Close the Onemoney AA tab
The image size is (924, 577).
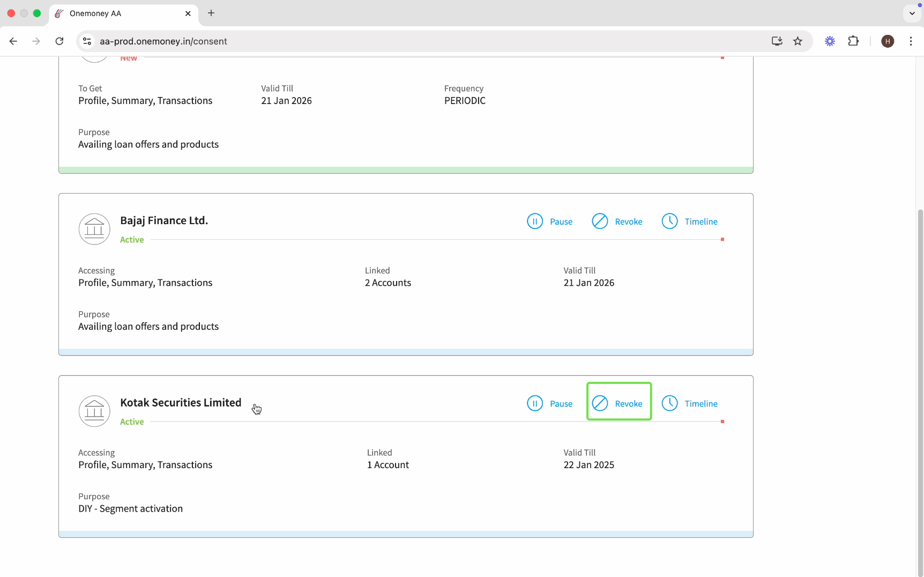click(x=188, y=13)
